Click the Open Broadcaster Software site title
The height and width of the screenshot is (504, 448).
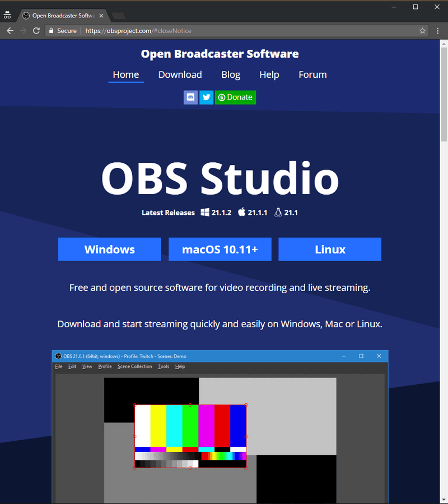tap(220, 54)
